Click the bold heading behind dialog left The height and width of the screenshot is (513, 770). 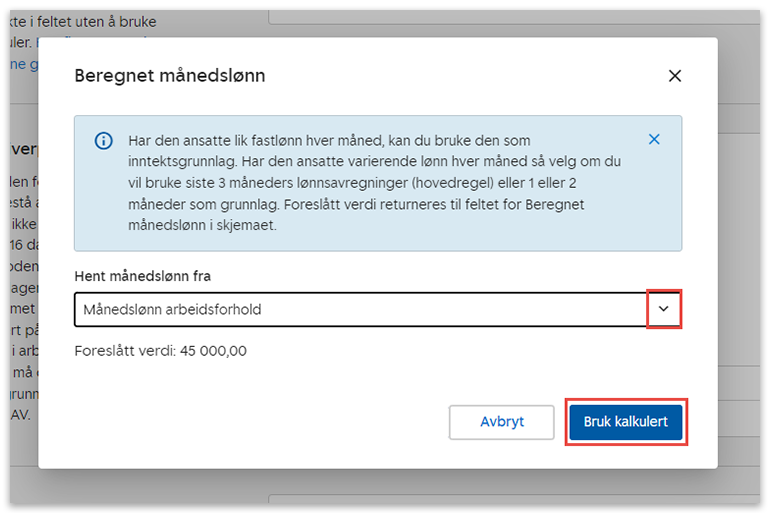(x=22, y=148)
